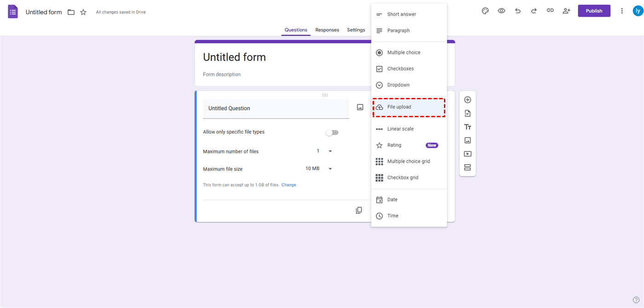Click the undo arrow icon
The height and width of the screenshot is (308, 644).
click(x=518, y=11)
